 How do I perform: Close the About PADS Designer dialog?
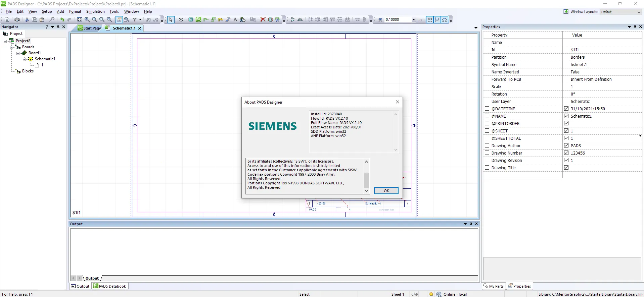tap(398, 102)
